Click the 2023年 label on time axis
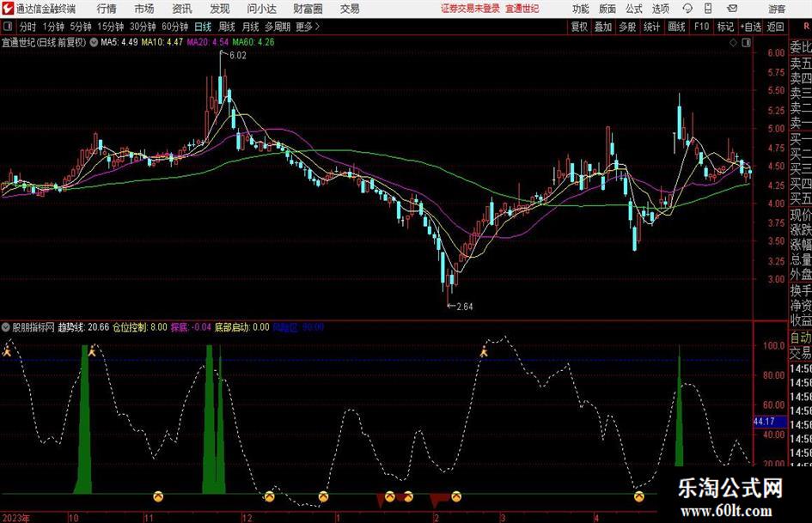Viewport: 812px width, 523px height. tap(16, 518)
